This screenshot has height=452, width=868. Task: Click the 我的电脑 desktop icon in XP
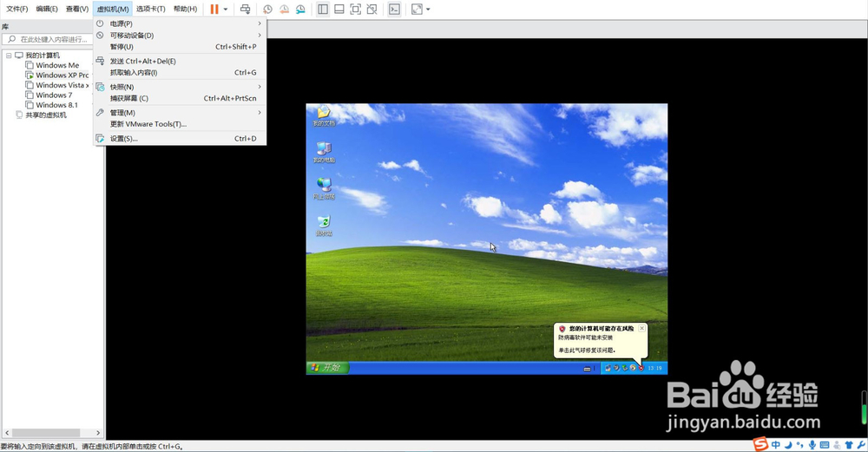pos(324,153)
